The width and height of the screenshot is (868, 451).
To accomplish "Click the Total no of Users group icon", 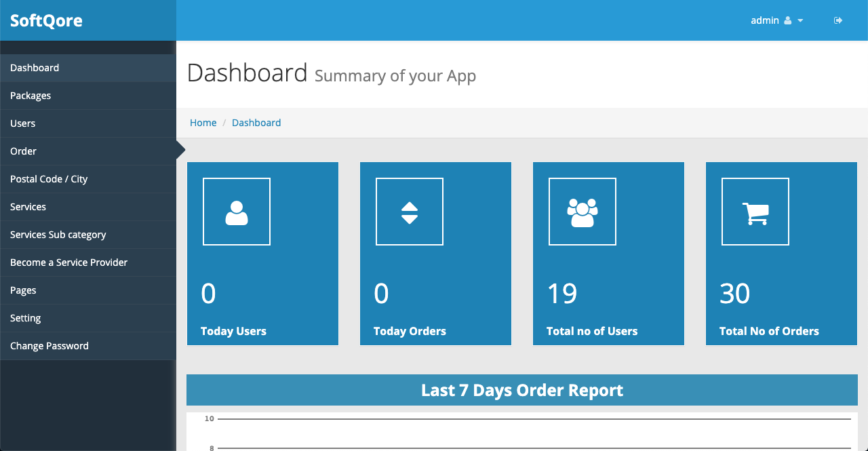I will pos(583,212).
